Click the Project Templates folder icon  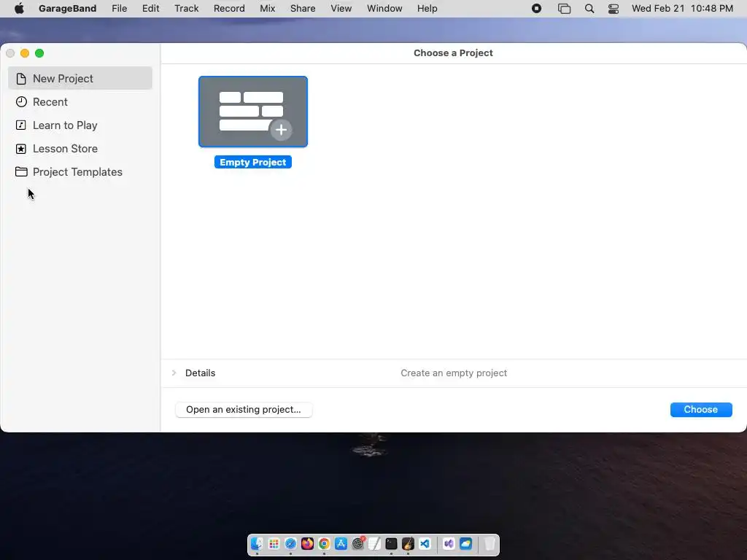tap(21, 172)
